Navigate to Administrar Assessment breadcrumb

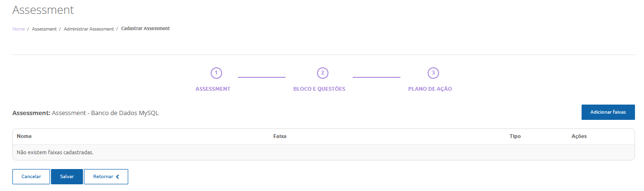[x=89, y=29]
